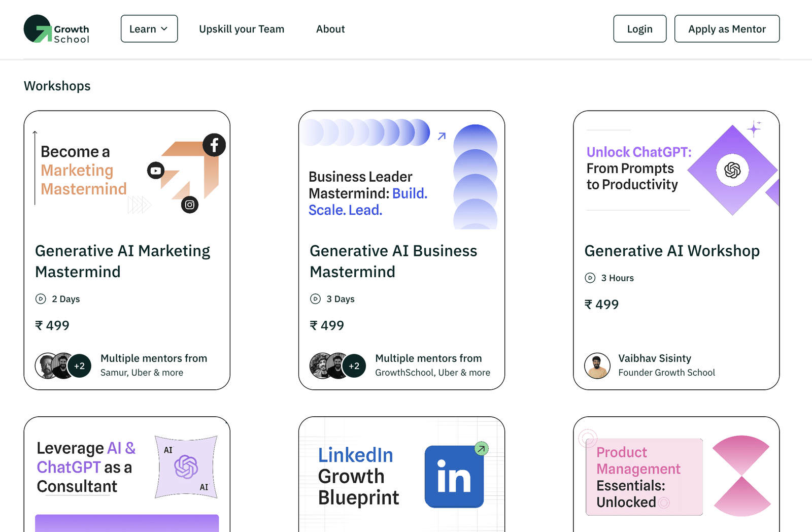Expand the Learn dropdown menu
The image size is (812, 532).
point(149,29)
